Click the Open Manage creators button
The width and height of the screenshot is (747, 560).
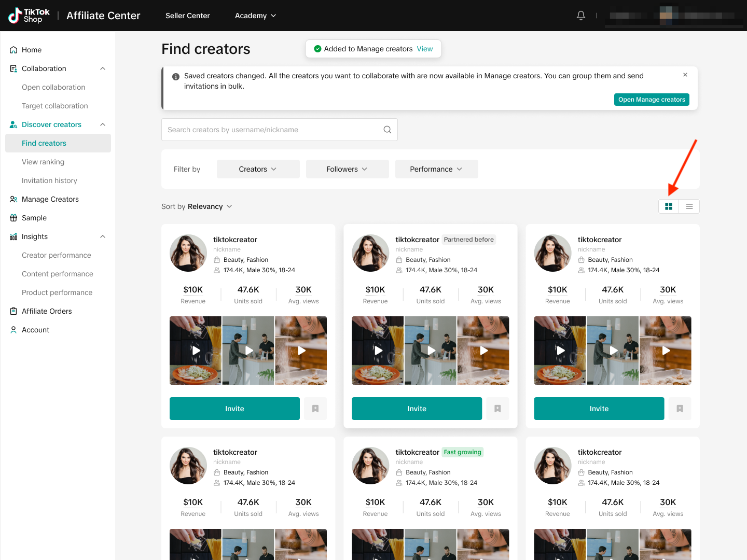[x=652, y=100]
